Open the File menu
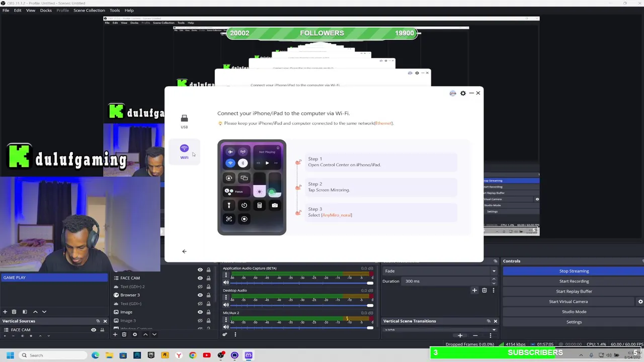 6,10
